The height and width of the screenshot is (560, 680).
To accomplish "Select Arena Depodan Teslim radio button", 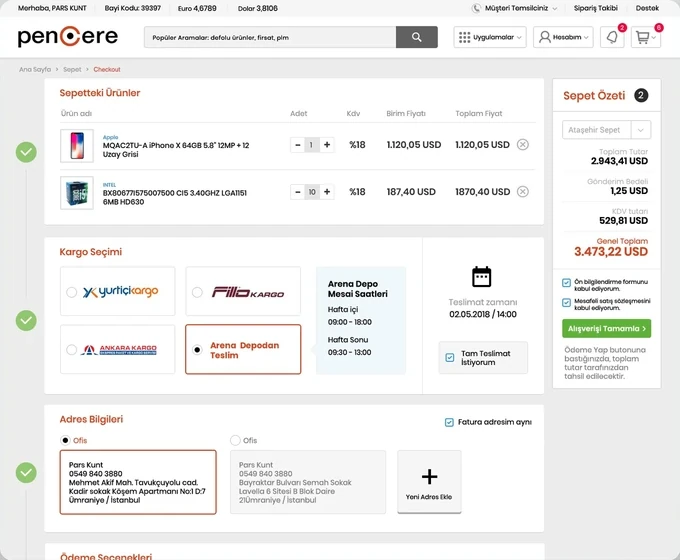I will (x=197, y=350).
